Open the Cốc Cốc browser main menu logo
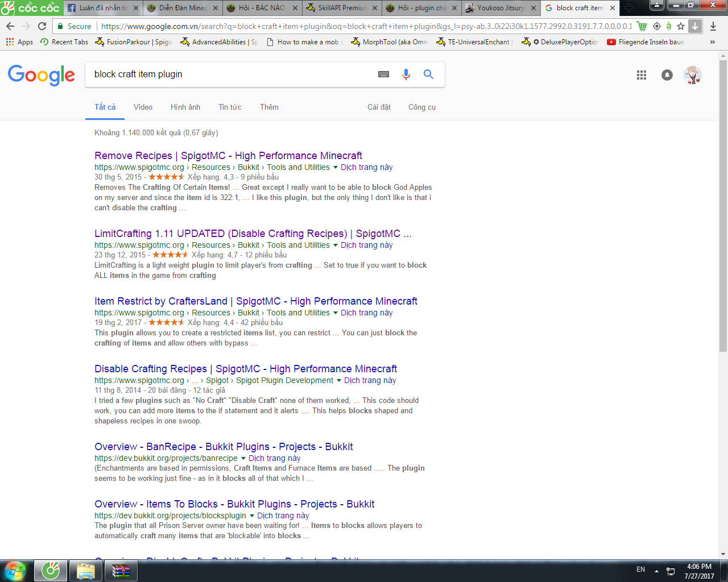This screenshot has width=728, height=582. coord(31,7)
